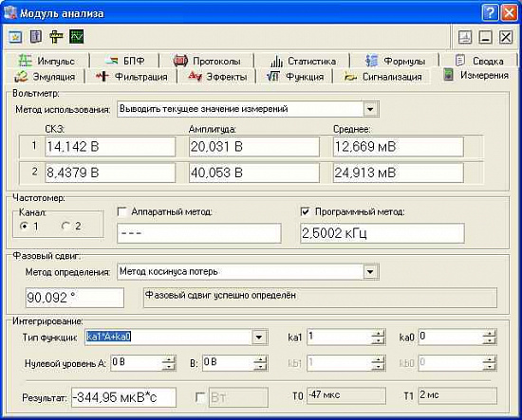Click the star icon in the toolbar
The image size is (522, 420).
[15, 37]
